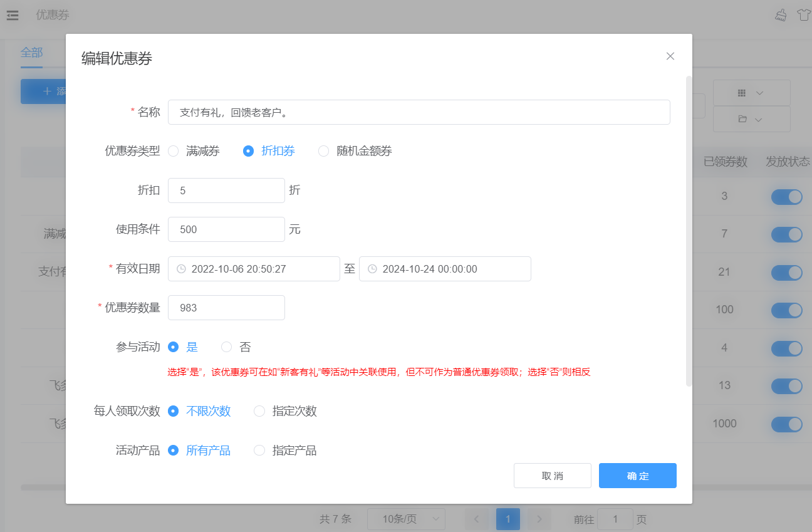Screen dimensions: 812x532
Task: Click the 确定 confirm button
Action: (637, 476)
